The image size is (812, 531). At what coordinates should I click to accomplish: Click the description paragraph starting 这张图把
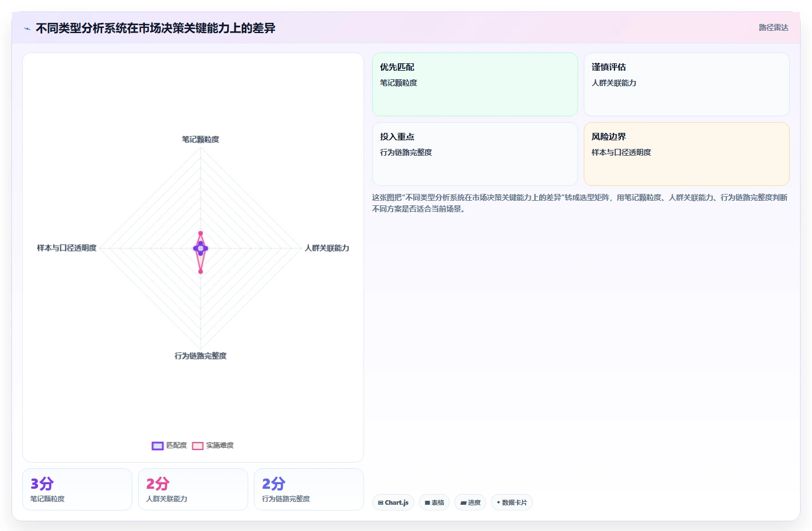click(x=580, y=203)
